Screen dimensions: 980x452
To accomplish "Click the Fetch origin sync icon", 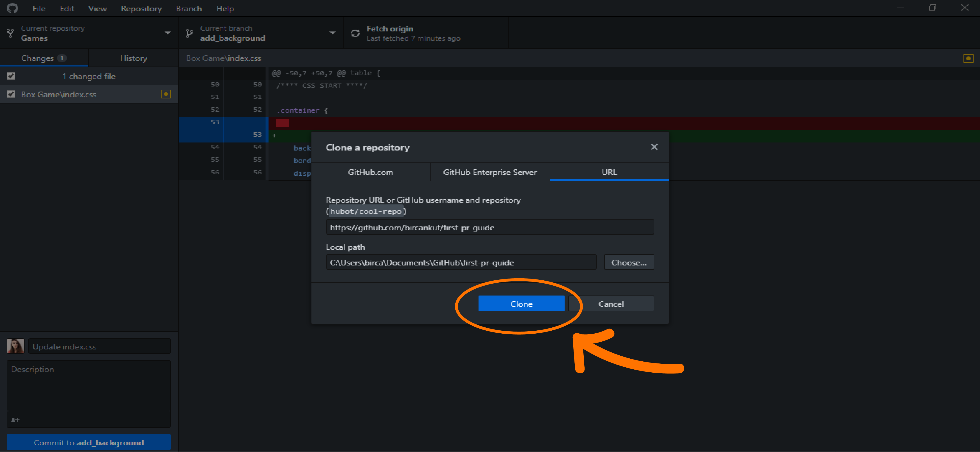I will coord(355,33).
